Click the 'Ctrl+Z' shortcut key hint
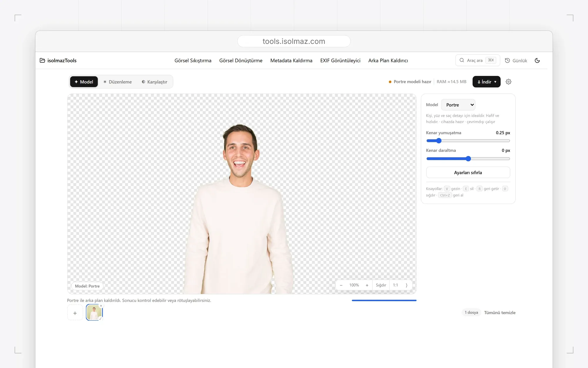Viewport: 588px width, 368px height. (445, 195)
